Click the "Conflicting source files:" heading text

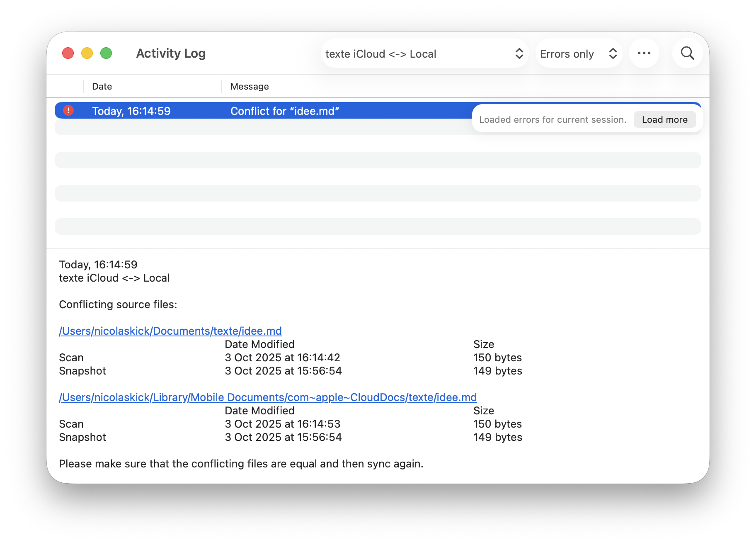118,304
